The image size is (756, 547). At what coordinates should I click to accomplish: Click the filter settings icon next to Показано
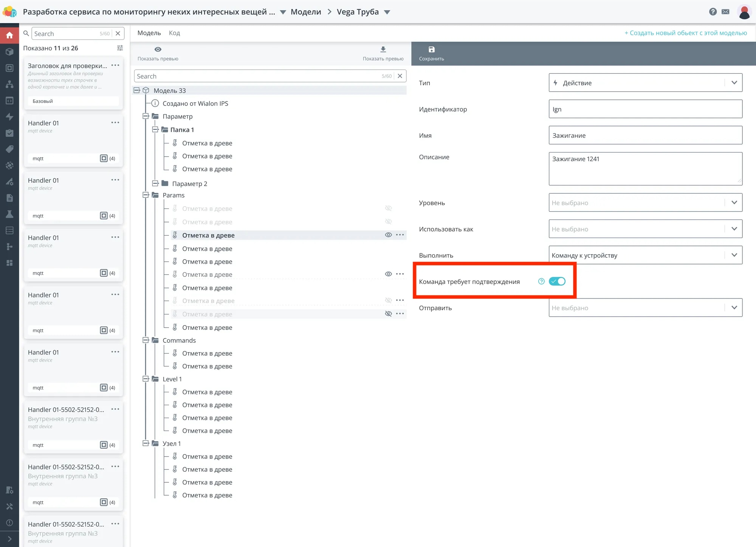120,48
